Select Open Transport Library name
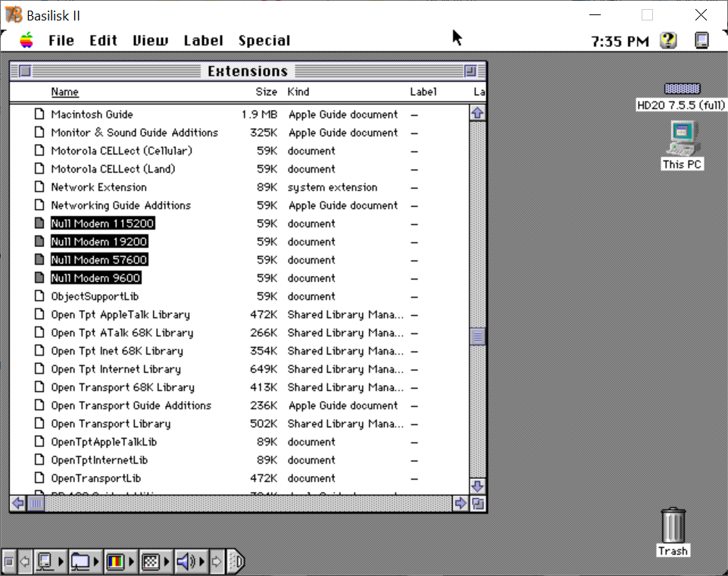This screenshot has height=576, width=728. (x=111, y=424)
